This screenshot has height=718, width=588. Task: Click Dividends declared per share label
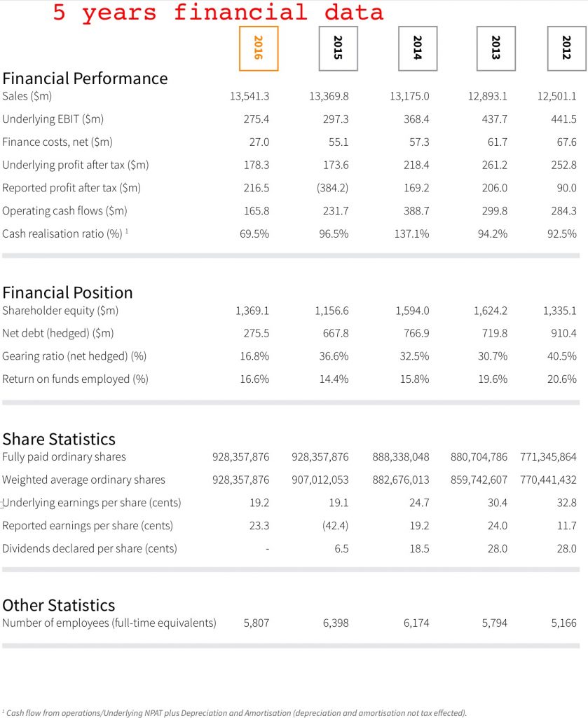pyautogui.click(x=90, y=548)
